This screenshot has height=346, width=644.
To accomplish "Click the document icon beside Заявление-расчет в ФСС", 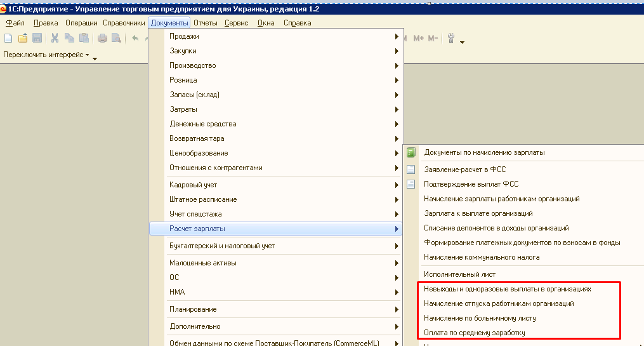I will pos(411,170).
